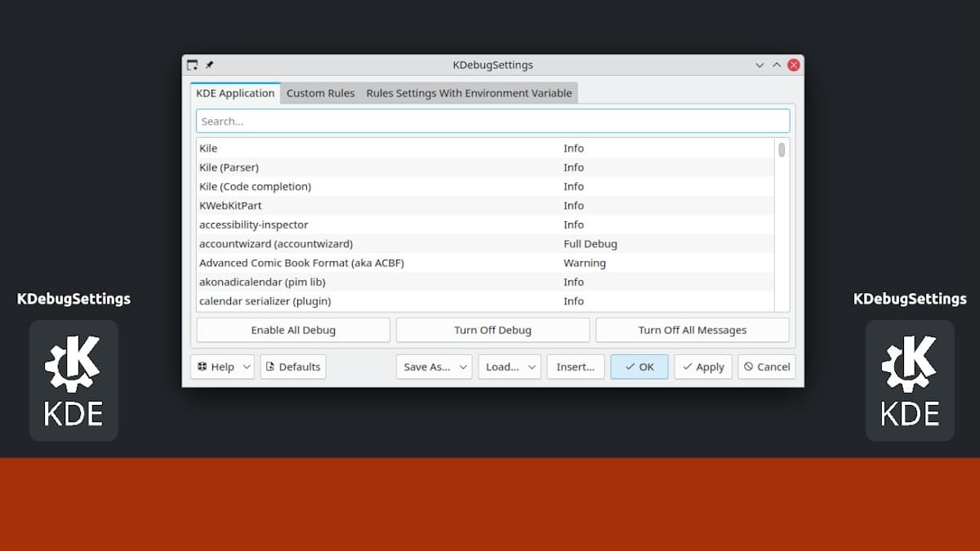Select the accountwizard (accountwizard) row
The height and width of the screenshot is (551, 980).
(276, 244)
